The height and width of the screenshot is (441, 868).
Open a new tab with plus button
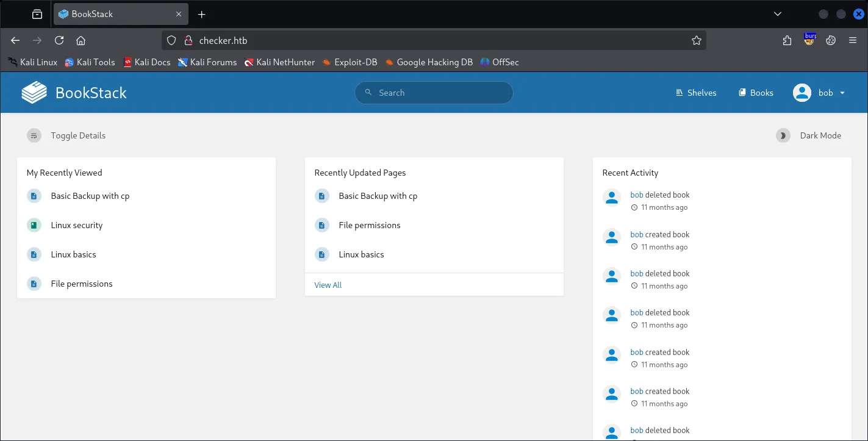[x=202, y=14]
